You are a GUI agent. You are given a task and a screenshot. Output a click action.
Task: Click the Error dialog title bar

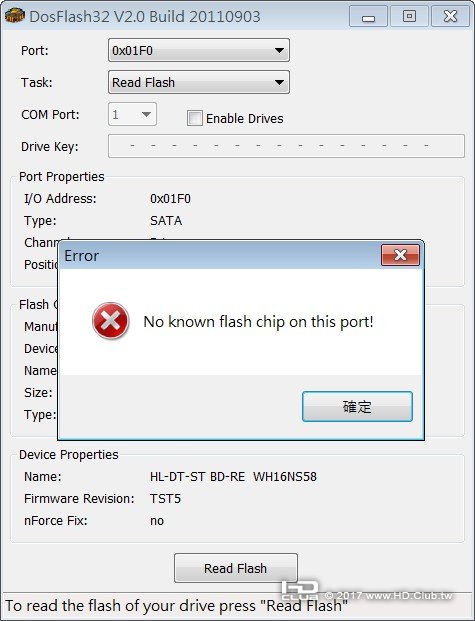[220, 256]
